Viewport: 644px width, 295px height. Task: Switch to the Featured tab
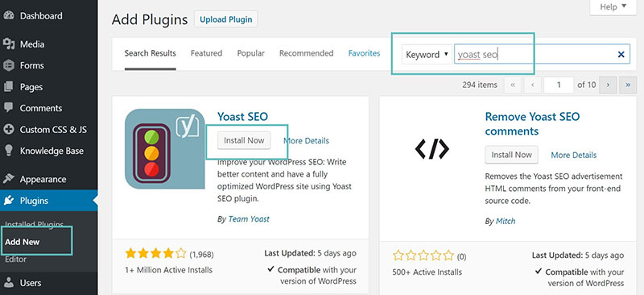[206, 53]
